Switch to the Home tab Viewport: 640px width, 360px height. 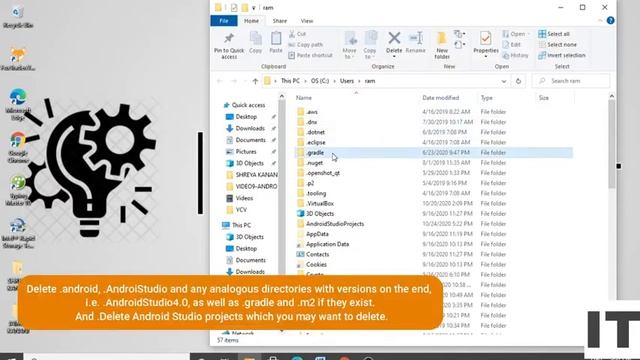click(x=251, y=21)
